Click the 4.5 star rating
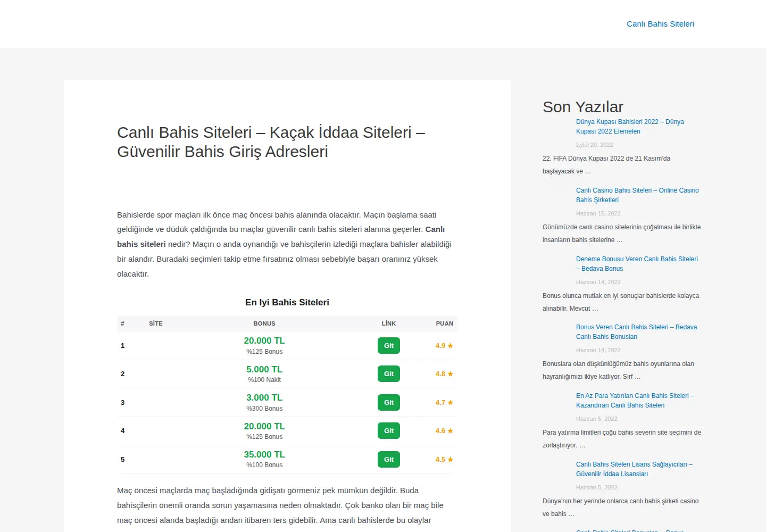 coord(444,460)
